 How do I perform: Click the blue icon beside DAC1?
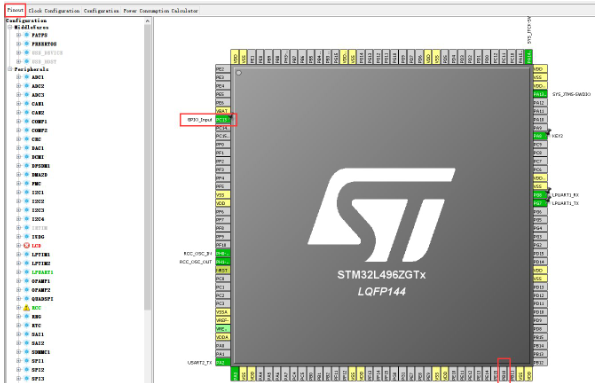(x=27, y=148)
